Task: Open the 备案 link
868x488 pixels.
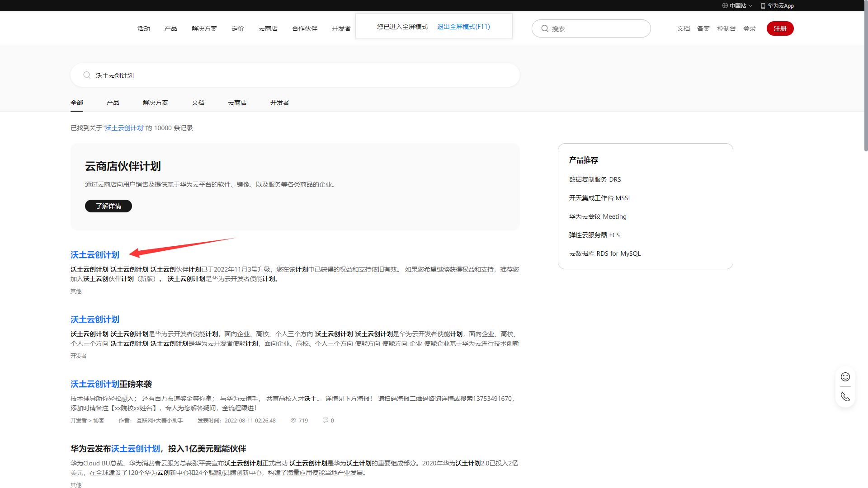Action: click(703, 28)
